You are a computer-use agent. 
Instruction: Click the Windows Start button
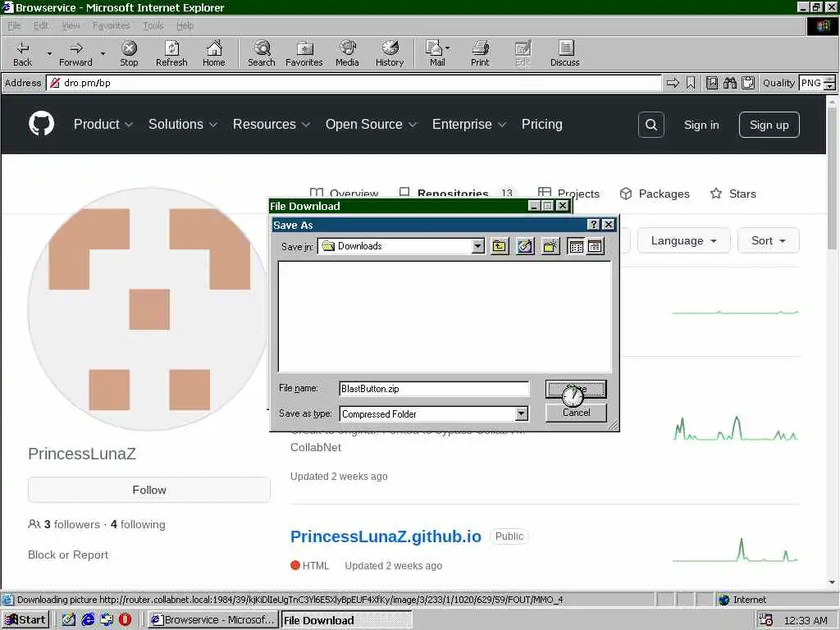25,620
